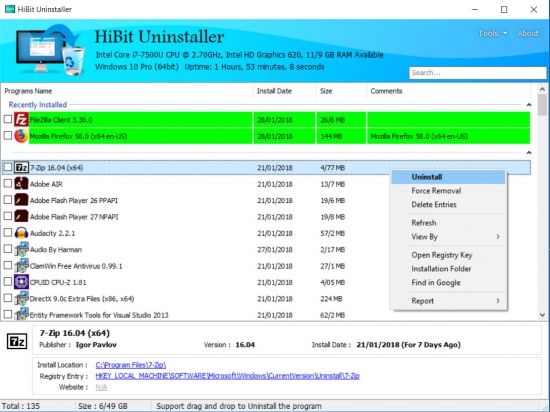Click the scrollbar down arrow
This screenshot has height=412, width=550.
click(542, 315)
